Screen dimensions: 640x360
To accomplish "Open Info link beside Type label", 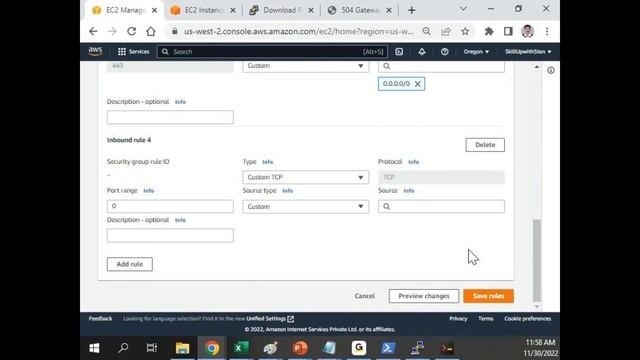I will click(267, 162).
